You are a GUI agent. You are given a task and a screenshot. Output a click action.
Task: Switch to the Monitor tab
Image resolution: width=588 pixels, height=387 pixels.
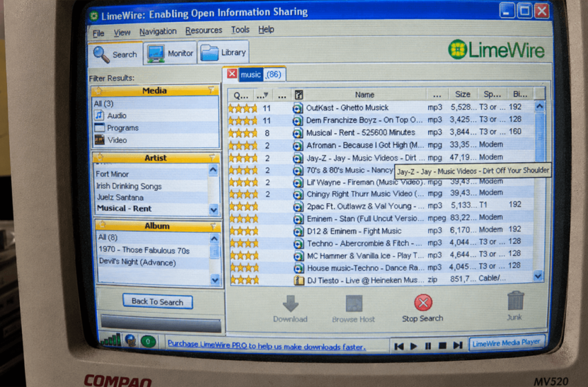point(170,53)
